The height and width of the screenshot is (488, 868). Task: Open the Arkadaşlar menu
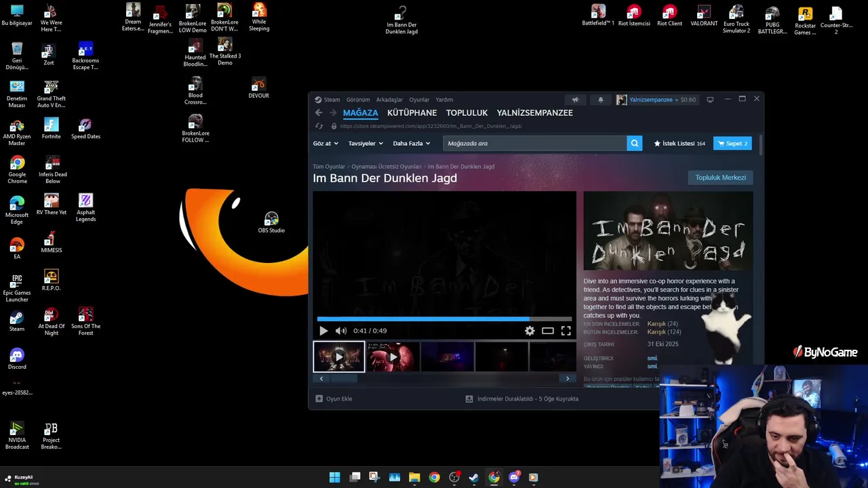[x=389, y=100]
